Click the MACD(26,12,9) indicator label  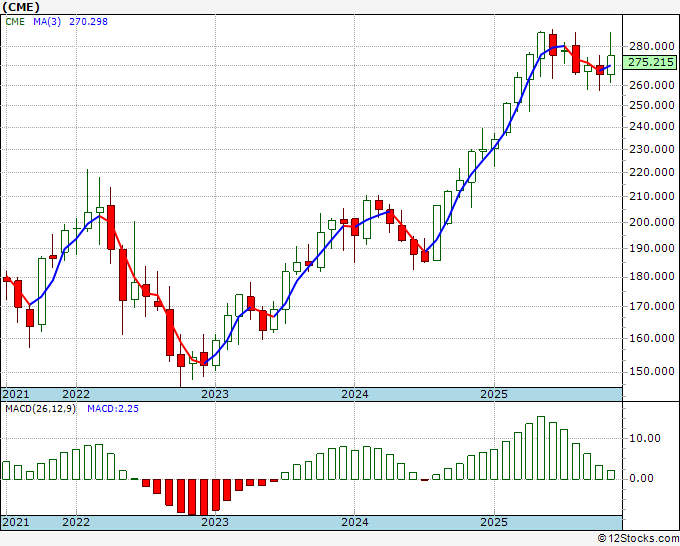click(40, 409)
